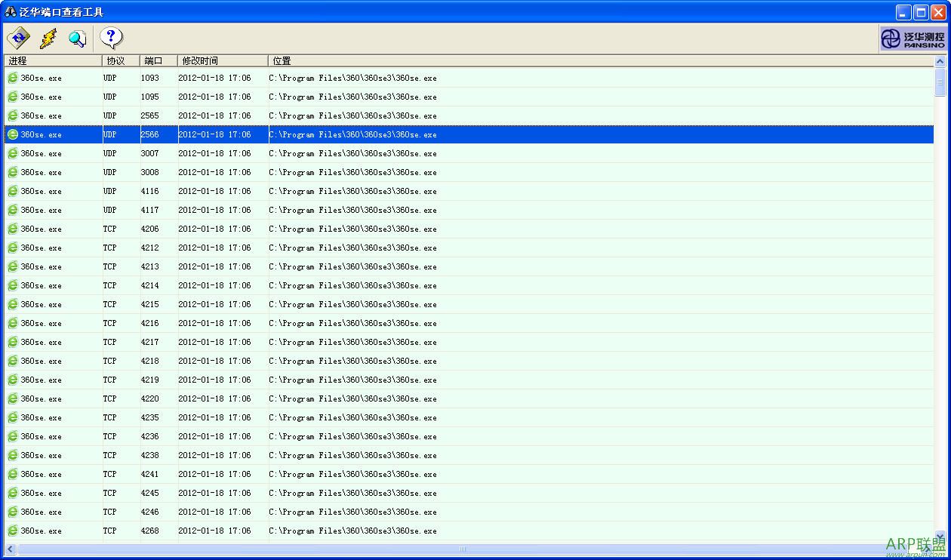Maximize the window
This screenshot has width=951, height=560.
tap(920, 12)
